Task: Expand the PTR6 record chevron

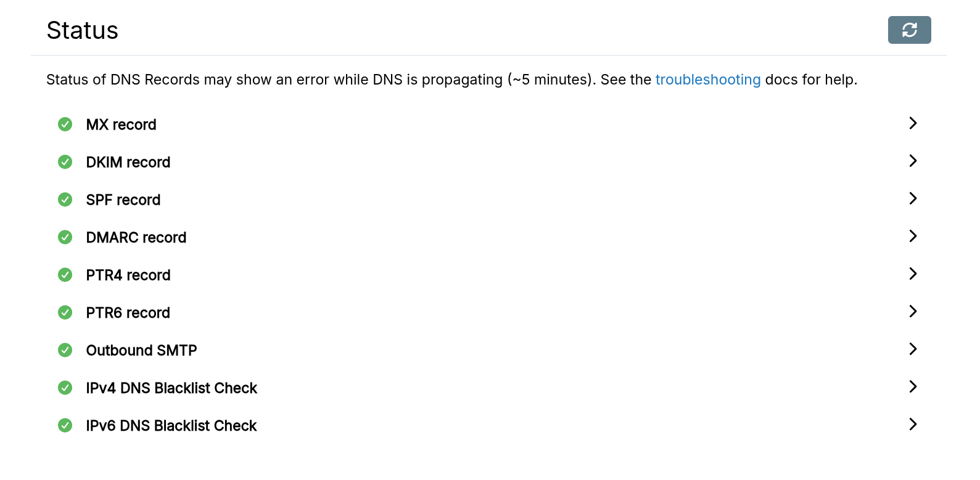Action: coord(913,312)
